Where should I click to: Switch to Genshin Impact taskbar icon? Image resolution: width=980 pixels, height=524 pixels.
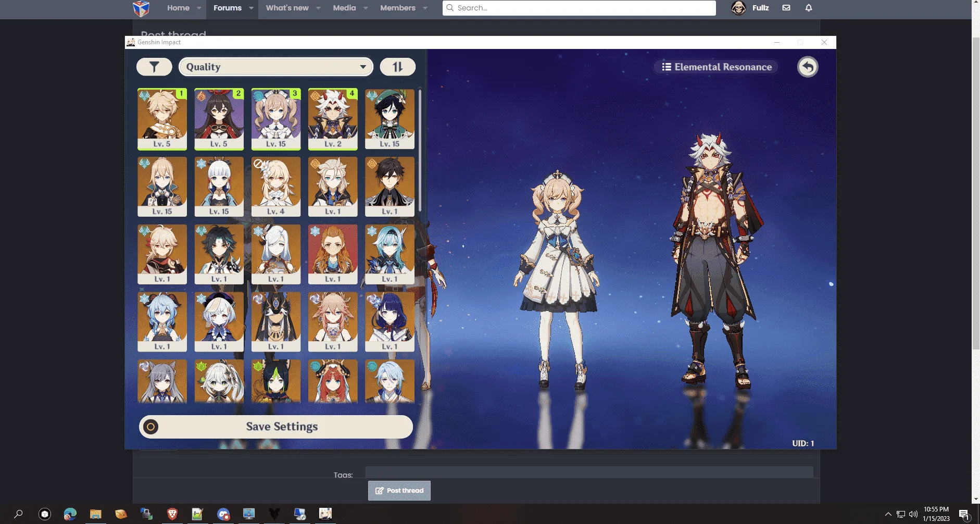(x=325, y=514)
